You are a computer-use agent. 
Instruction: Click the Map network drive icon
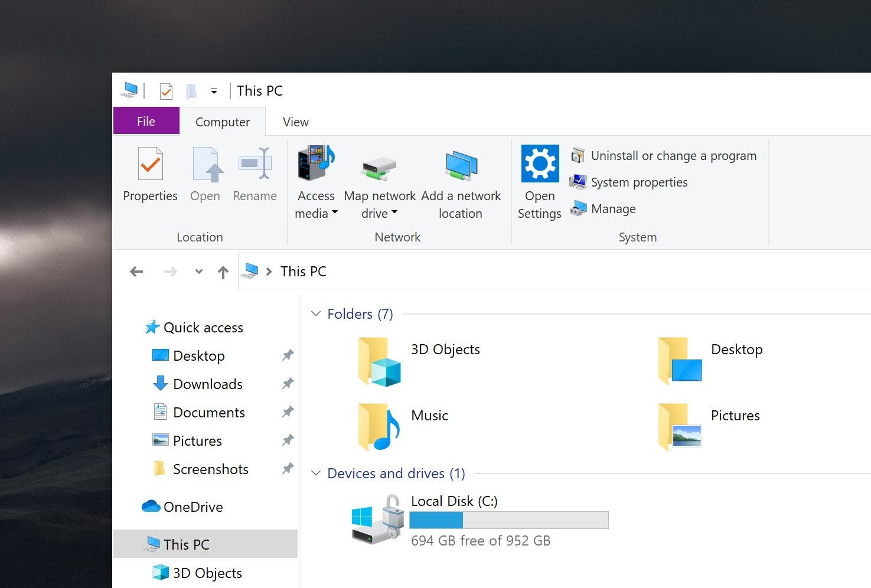(x=379, y=168)
